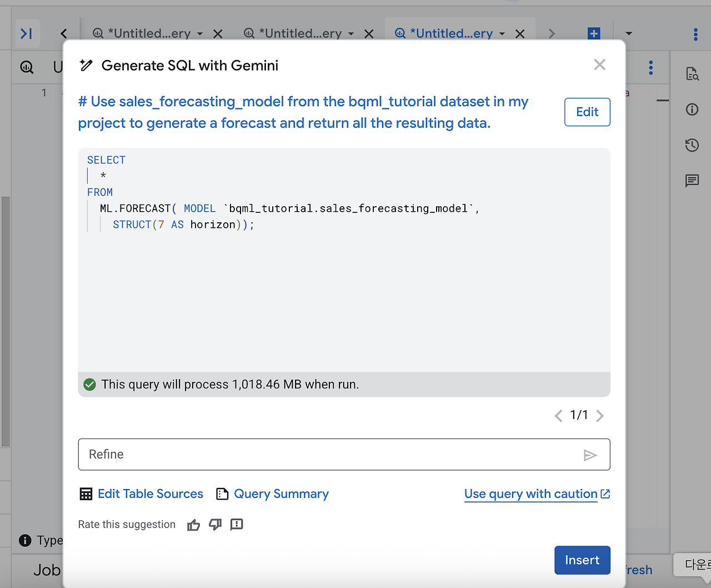Go to next suggestion arrow
This screenshot has width=711, height=588.
[x=600, y=416]
